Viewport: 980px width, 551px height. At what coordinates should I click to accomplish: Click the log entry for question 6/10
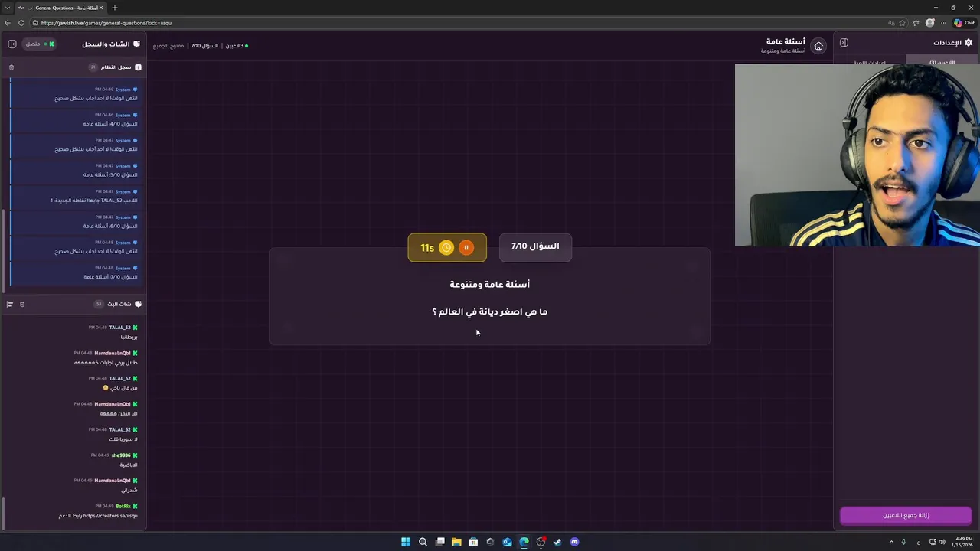point(74,221)
